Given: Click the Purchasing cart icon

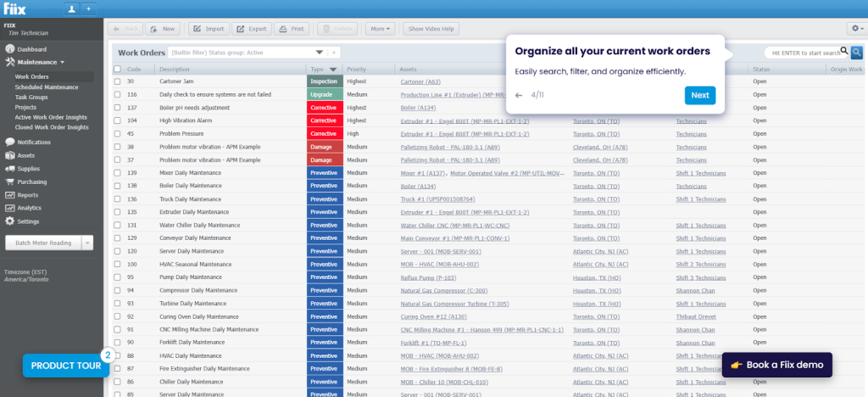Looking at the screenshot, I should (x=9, y=182).
